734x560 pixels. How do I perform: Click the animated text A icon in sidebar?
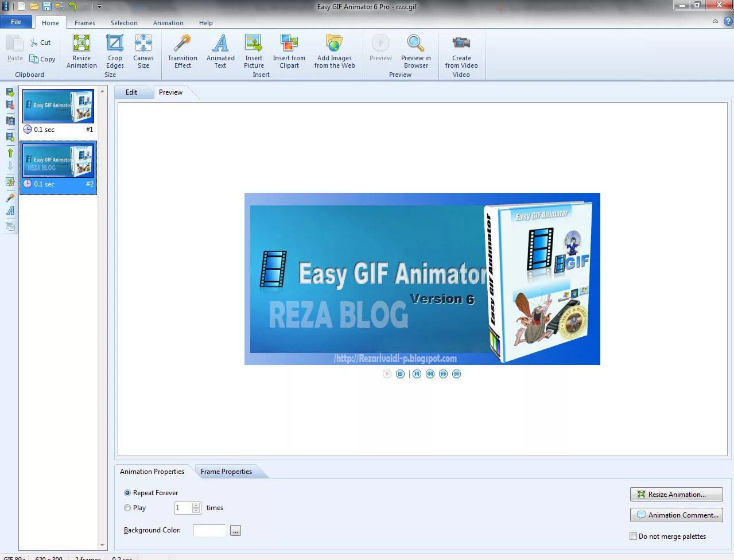click(x=10, y=211)
